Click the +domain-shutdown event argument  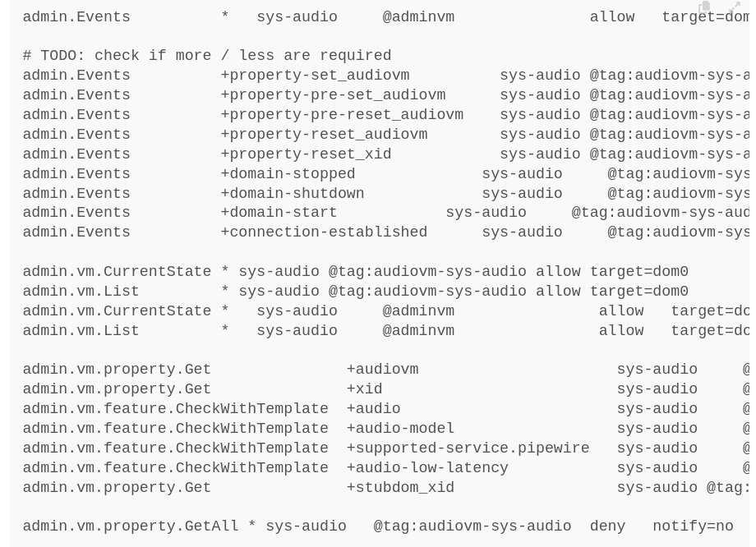pos(293,193)
